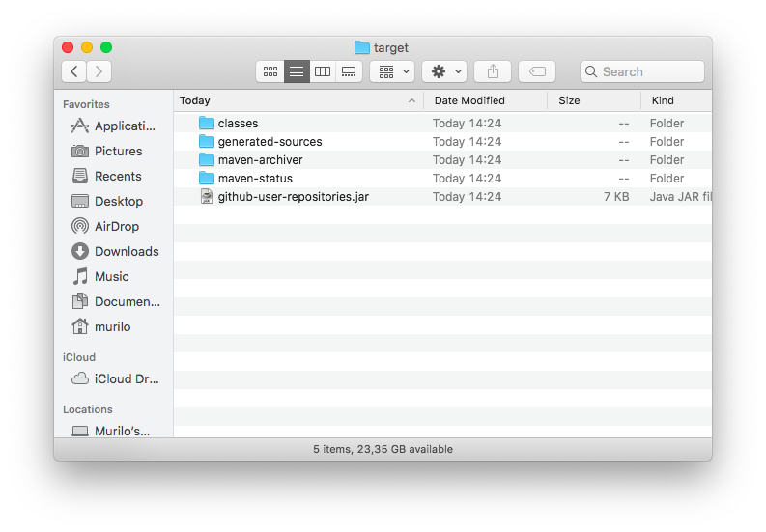
Task: Open the group-by arrange dropdown
Action: pos(392,71)
